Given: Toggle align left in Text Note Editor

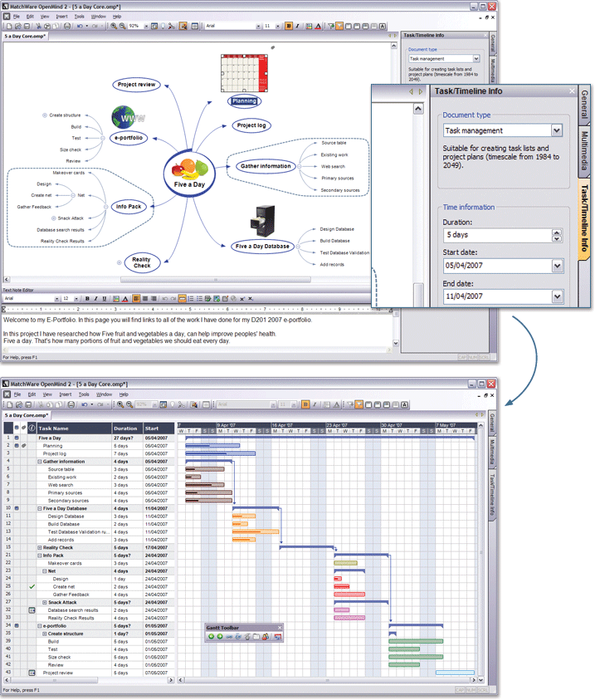Looking at the screenshot, I should [136, 299].
